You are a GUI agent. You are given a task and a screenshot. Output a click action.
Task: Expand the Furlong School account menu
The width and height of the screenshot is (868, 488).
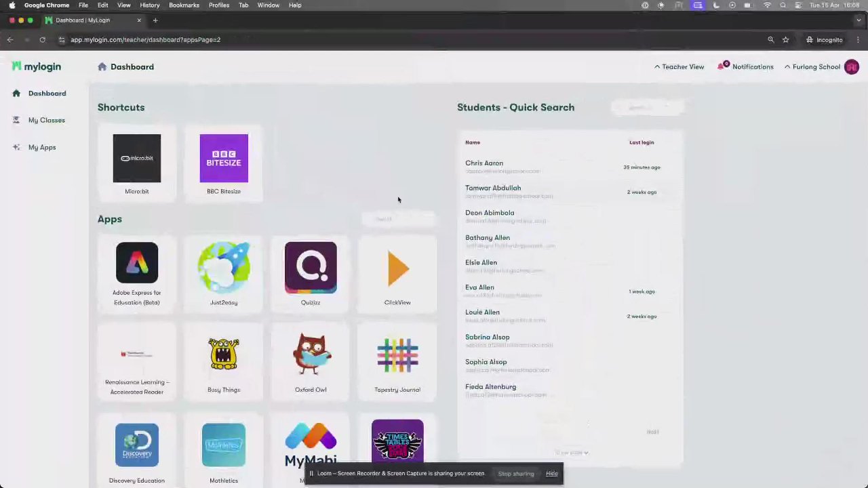point(812,66)
